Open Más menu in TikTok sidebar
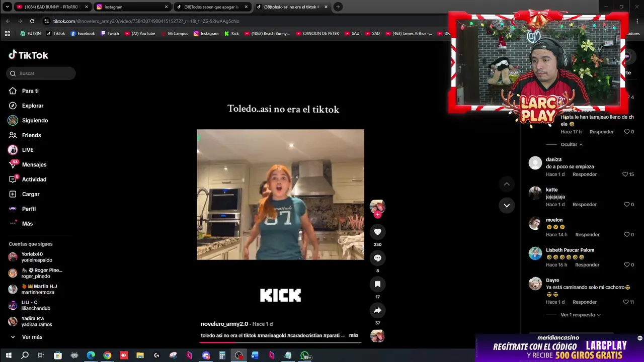The image size is (644, 362). pos(21,224)
